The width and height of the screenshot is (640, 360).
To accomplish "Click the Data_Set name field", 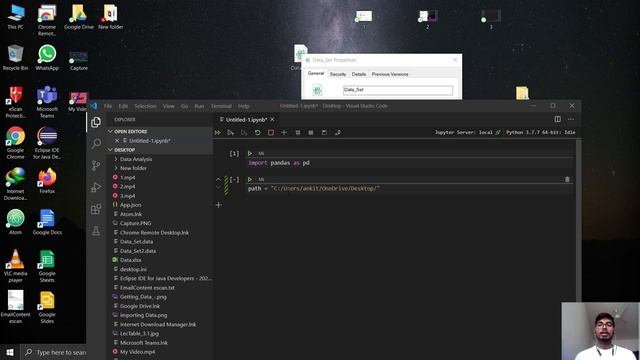I will click(x=398, y=90).
